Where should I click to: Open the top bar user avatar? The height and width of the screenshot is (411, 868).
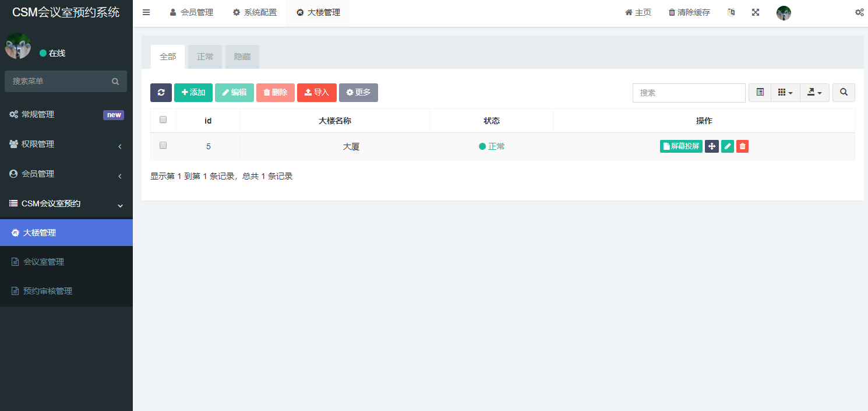click(784, 13)
